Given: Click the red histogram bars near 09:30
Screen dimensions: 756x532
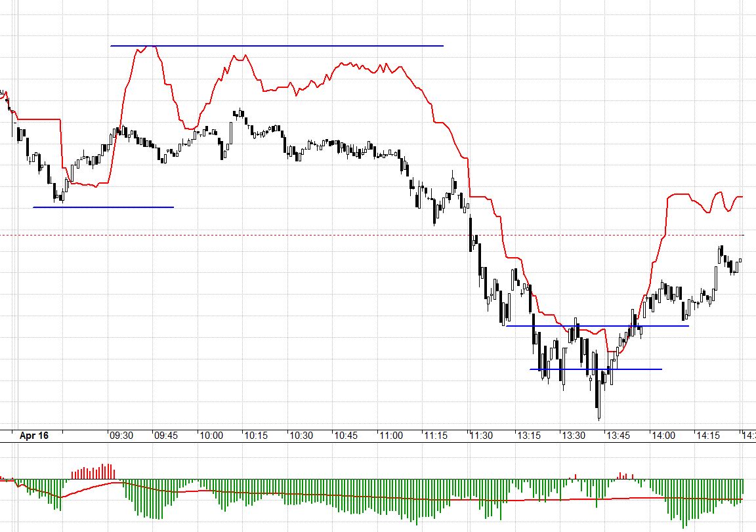Looking at the screenshot, I should click(95, 472).
